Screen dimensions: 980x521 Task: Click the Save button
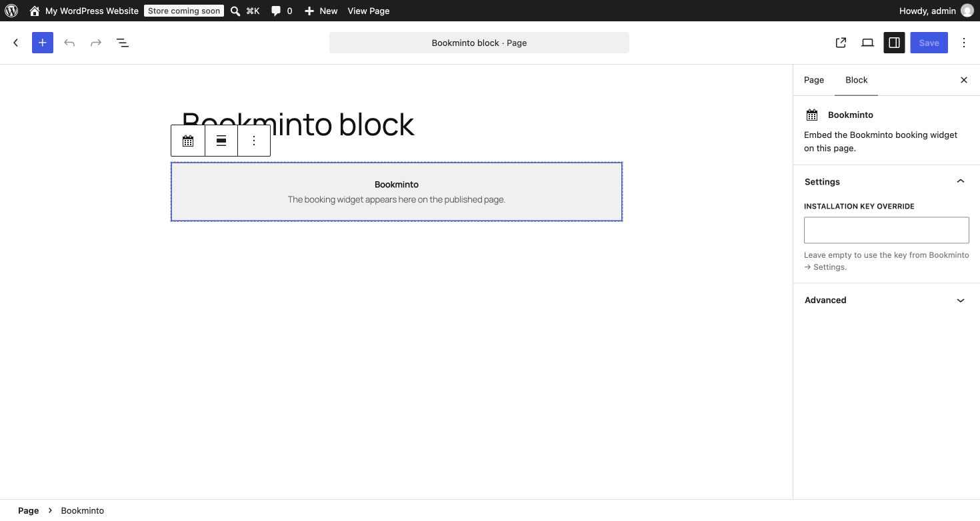coord(929,43)
